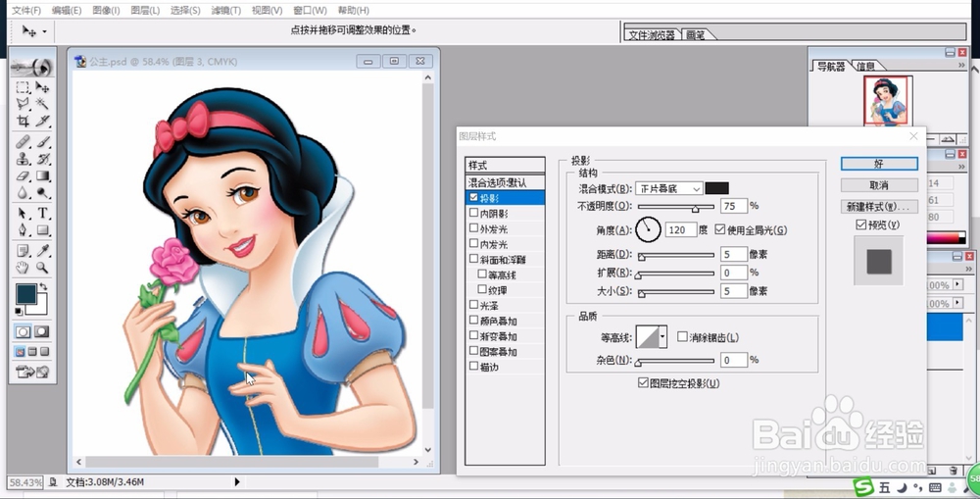The height and width of the screenshot is (499, 980).
Task: Uncheck the 投影 style checkbox
Action: coord(473,198)
